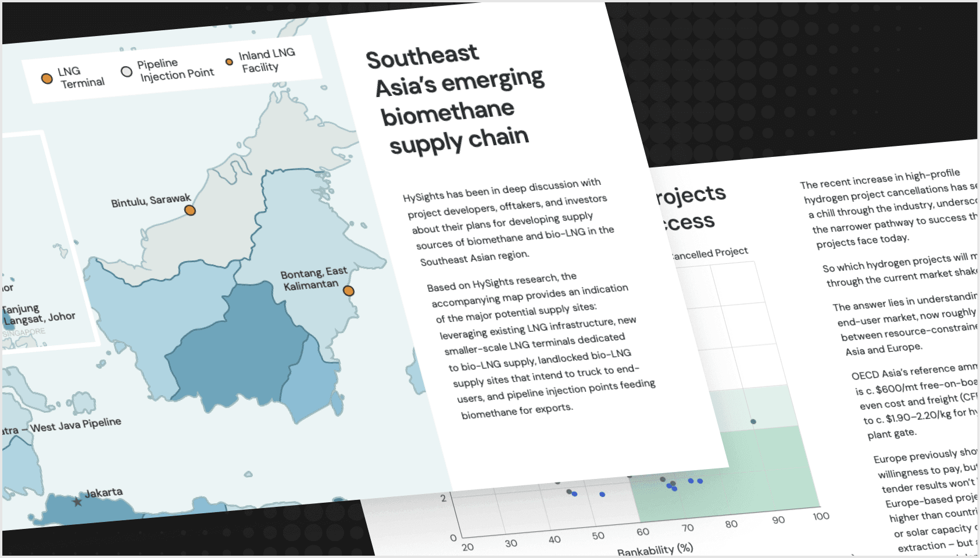Image resolution: width=980 pixels, height=558 pixels.
Task: Click the 'Bankability (%)' axis title
Action: (x=654, y=549)
